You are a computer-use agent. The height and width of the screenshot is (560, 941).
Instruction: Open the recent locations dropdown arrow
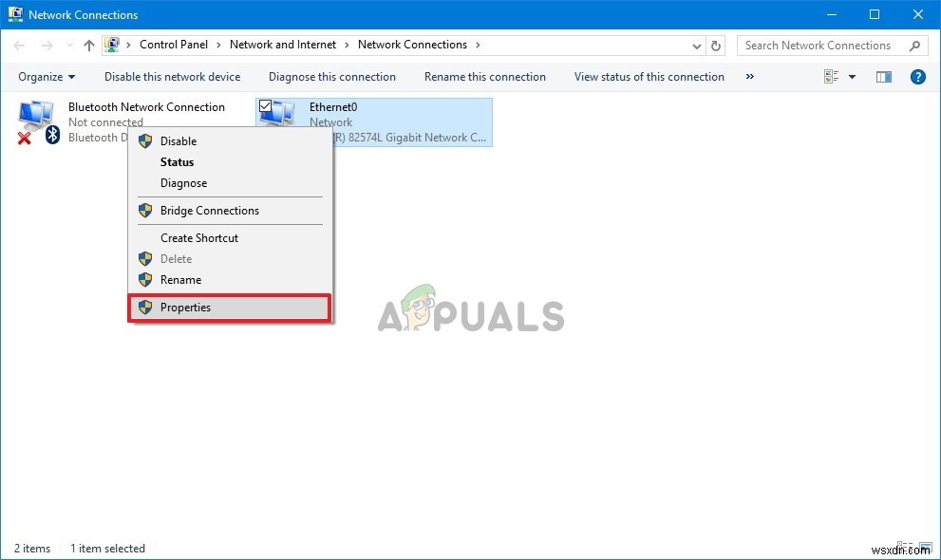click(x=69, y=46)
